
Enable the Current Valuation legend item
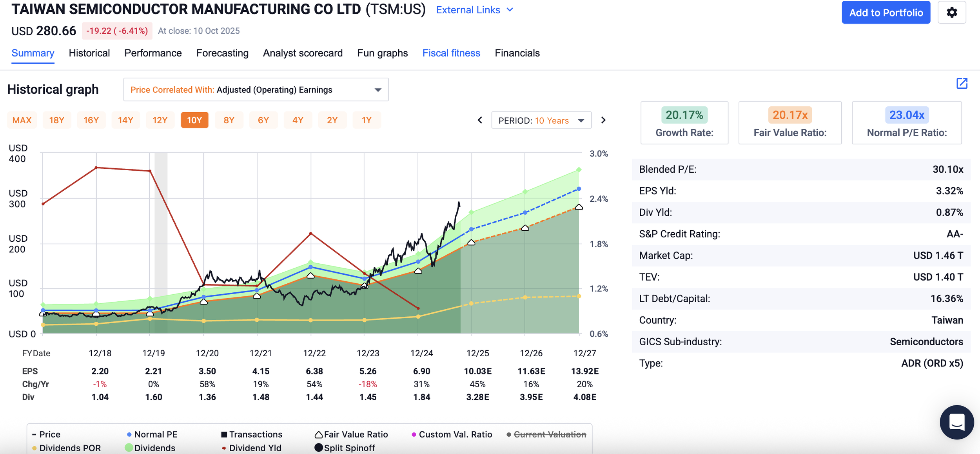tap(546, 434)
